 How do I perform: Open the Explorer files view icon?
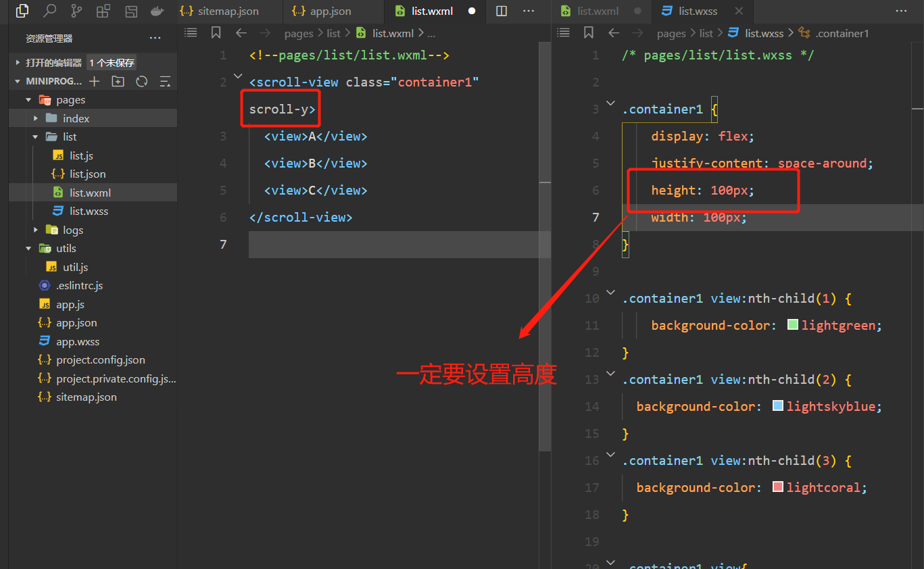tap(22, 11)
